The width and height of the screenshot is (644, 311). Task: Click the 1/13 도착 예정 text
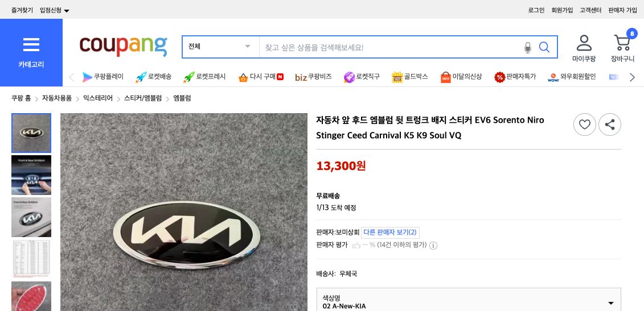[x=336, y=208]
